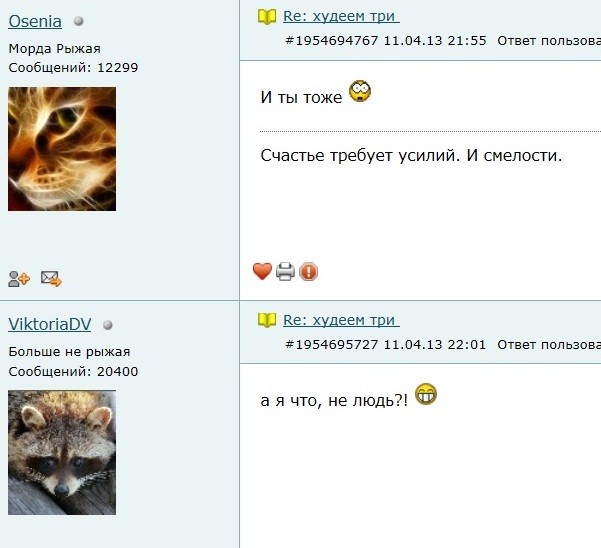This screenshot has width=601, height=548.
Task: Click the grey status dot next to Osenia
Action: pos(79,21)
